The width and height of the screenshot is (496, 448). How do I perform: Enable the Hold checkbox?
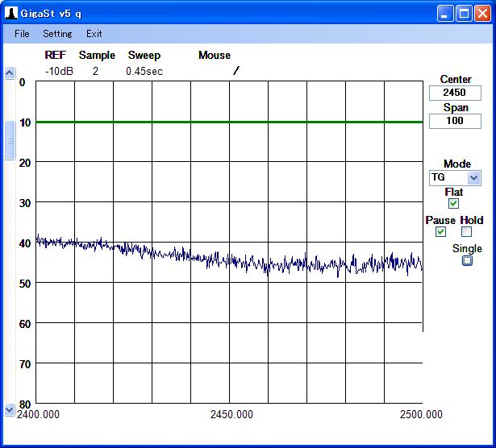tap(466, 232)
